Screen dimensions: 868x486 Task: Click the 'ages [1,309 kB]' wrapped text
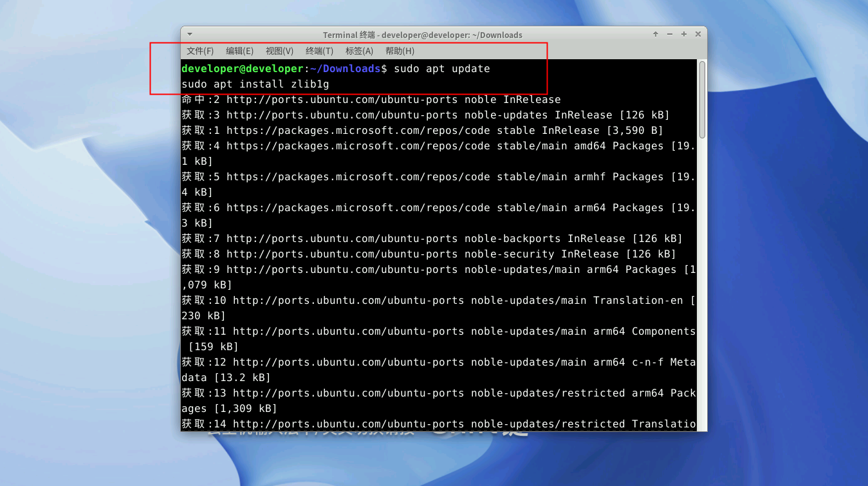coord(230,408)
